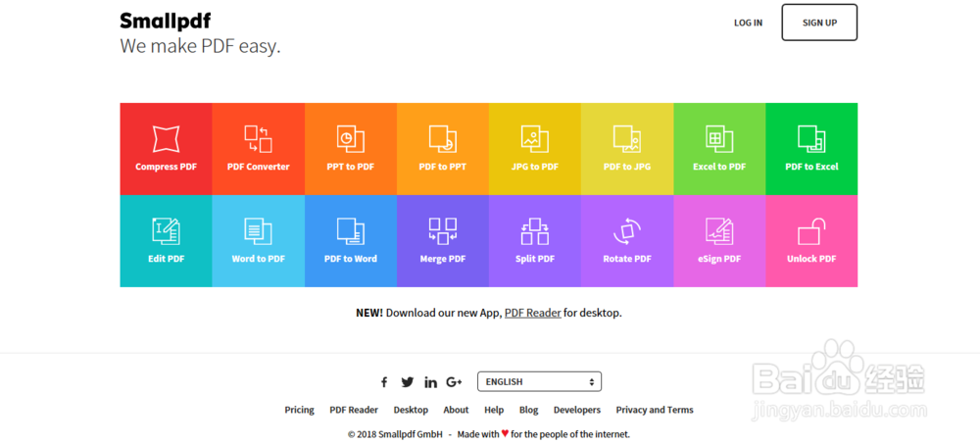Open the PDF to PPT icon
980x444 pixels.
coord(443,139)
